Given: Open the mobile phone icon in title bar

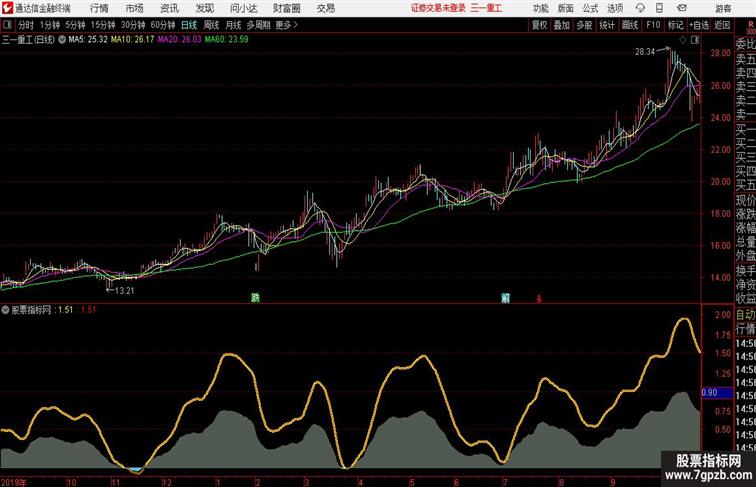Looking at the screenshot, I should click(x=659, y=8).
